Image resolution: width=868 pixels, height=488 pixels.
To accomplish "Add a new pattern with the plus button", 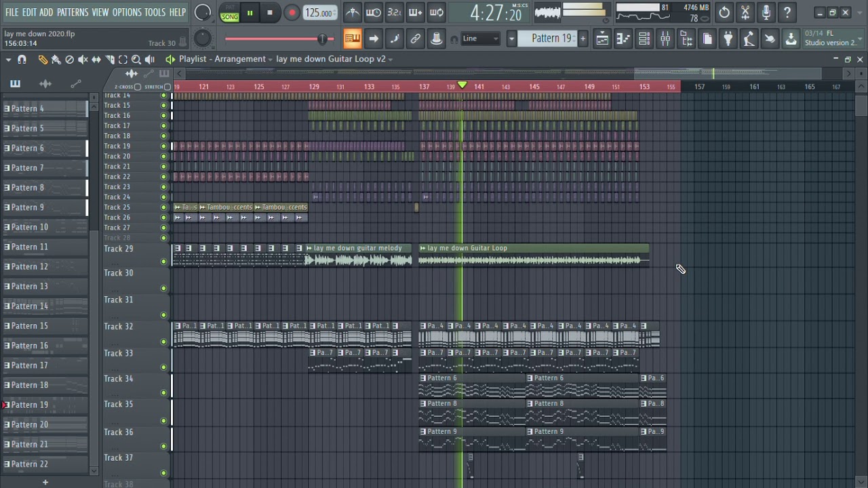I will 583,39.
